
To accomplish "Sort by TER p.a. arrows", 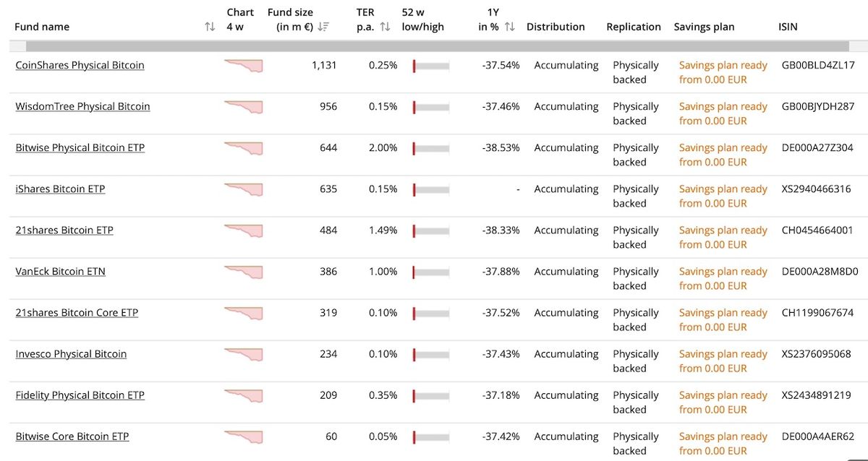I will pos(385,27).
